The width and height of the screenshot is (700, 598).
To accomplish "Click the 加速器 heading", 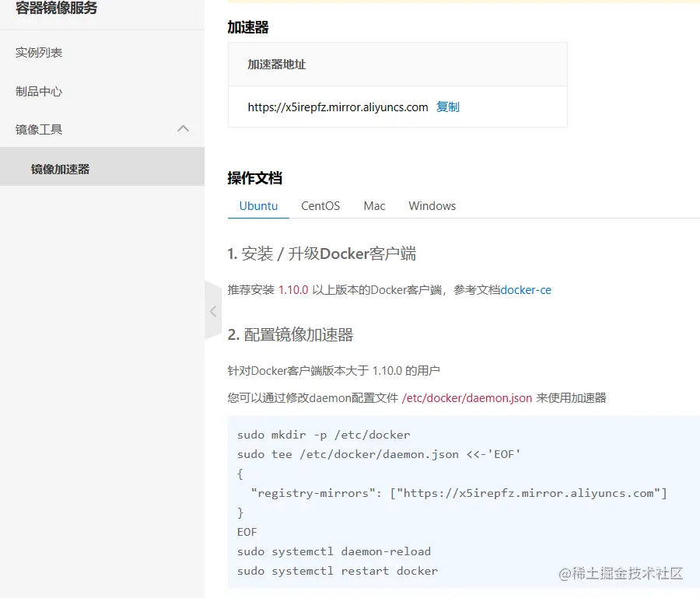I will pyautogui.click(x=248, y=27).
